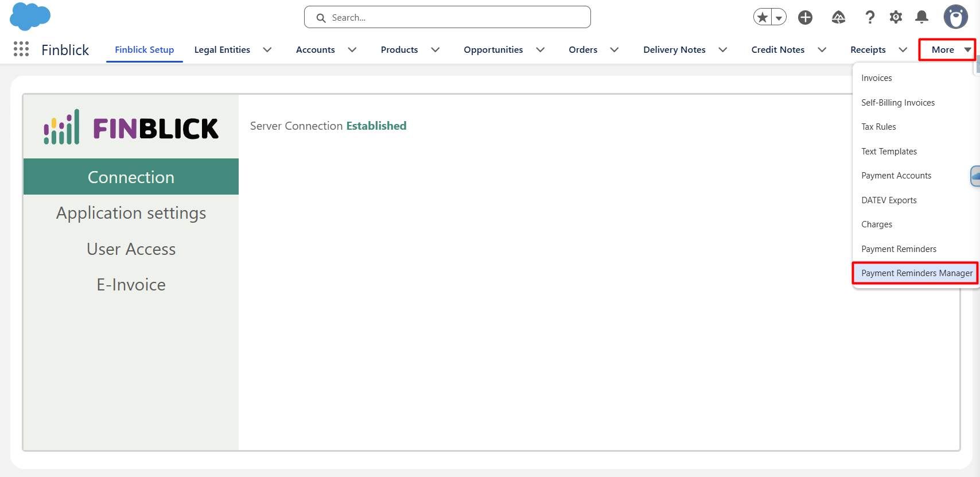Expand the Orders chevron menu
This screenshot has width=980, height=477.
pos(615,50)
